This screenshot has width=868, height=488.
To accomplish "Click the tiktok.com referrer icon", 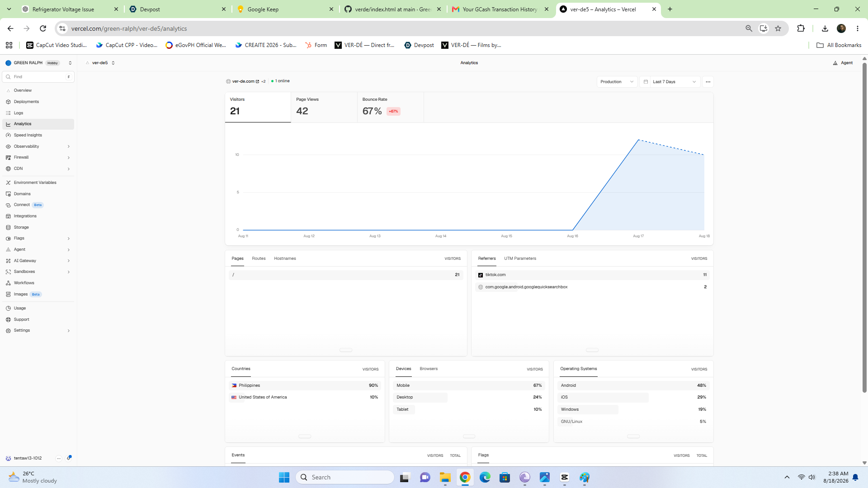I will point(481,275).
